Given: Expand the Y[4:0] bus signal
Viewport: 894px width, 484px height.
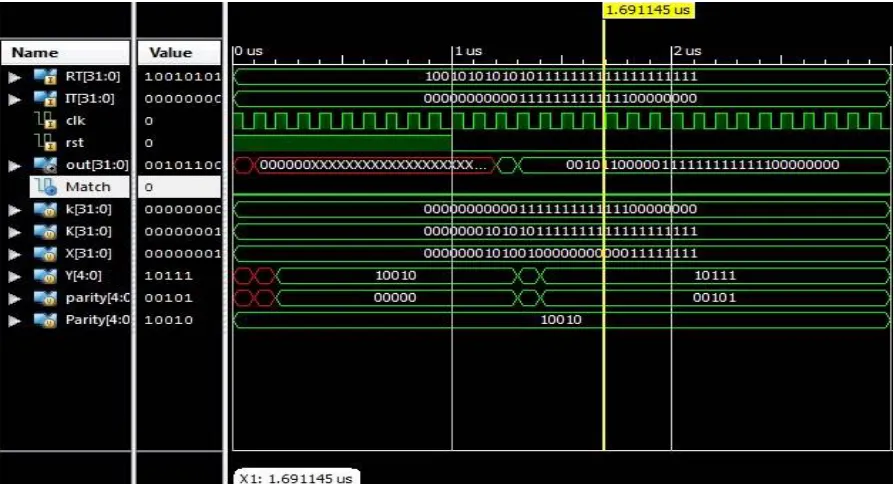Looking at the screenshot, I should [x=14, y=276].
